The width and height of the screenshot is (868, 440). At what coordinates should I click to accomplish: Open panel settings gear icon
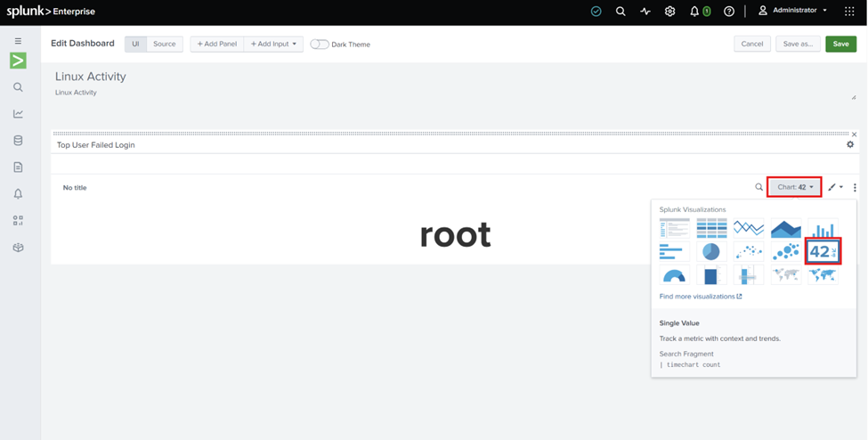point(850,144)
